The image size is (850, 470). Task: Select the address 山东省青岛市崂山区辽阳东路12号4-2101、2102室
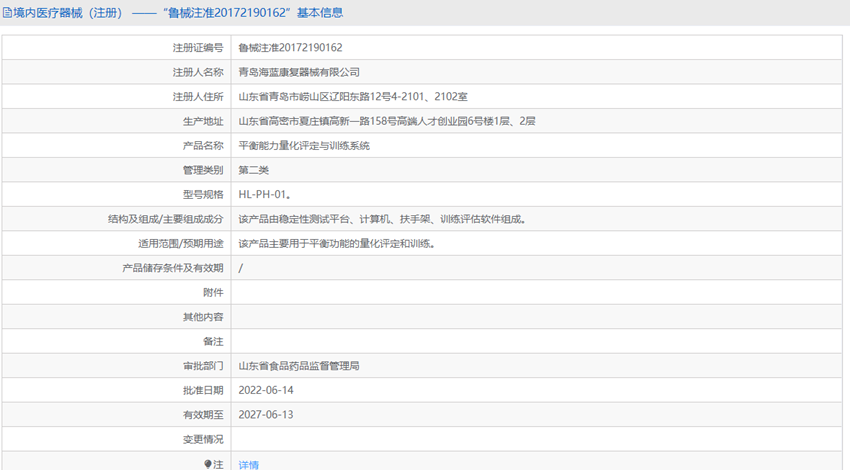353,96
